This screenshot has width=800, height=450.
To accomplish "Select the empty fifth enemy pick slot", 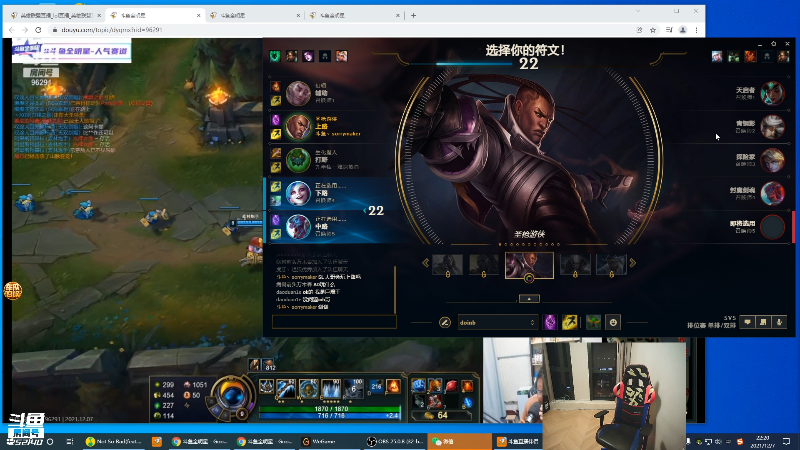I will [x=772, y=227].
